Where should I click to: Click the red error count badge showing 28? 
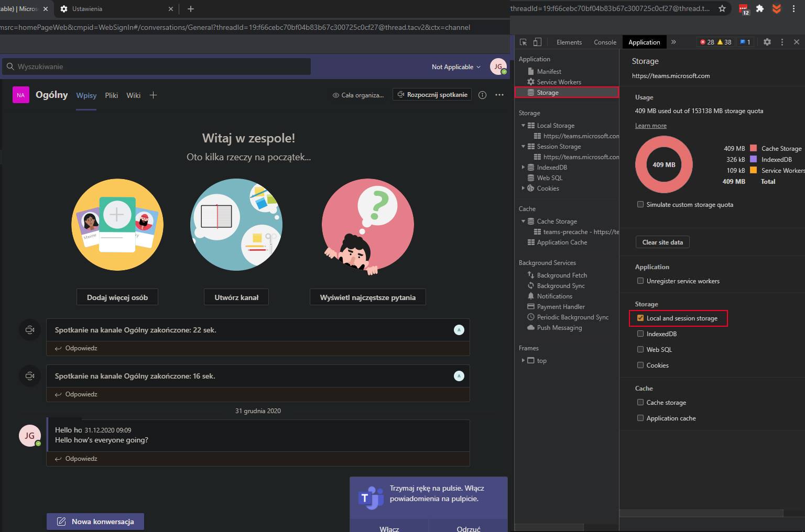707,42
